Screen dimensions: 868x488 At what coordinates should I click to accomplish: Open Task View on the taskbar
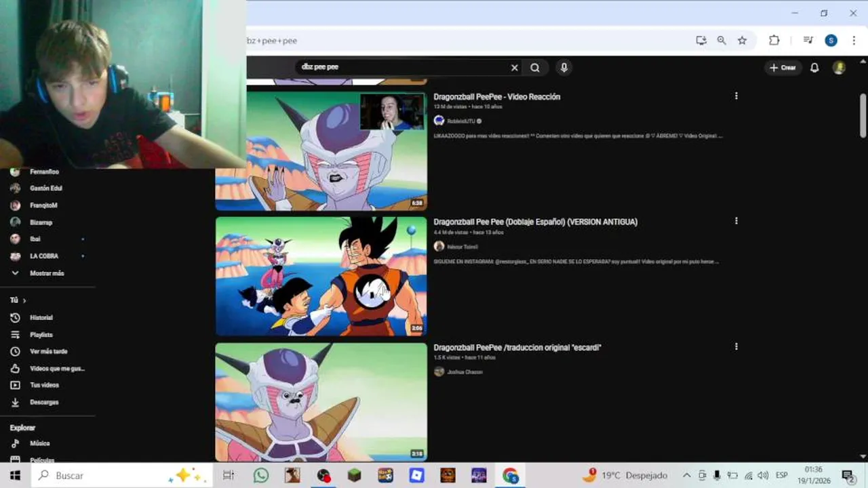pos(229,476)
